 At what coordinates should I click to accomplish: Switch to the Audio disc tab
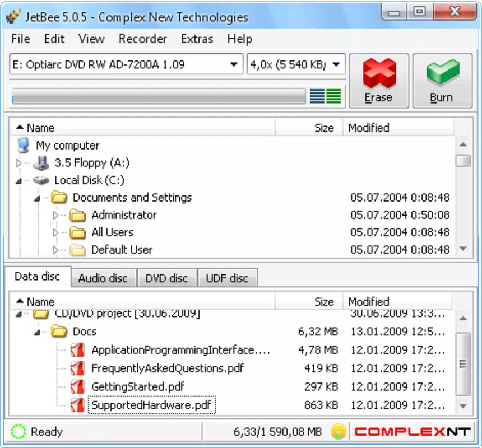click(103, 278)
